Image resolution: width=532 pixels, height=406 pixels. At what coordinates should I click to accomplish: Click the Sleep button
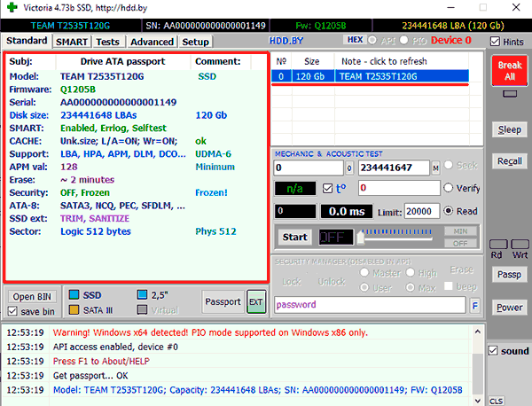pos(510,129)
